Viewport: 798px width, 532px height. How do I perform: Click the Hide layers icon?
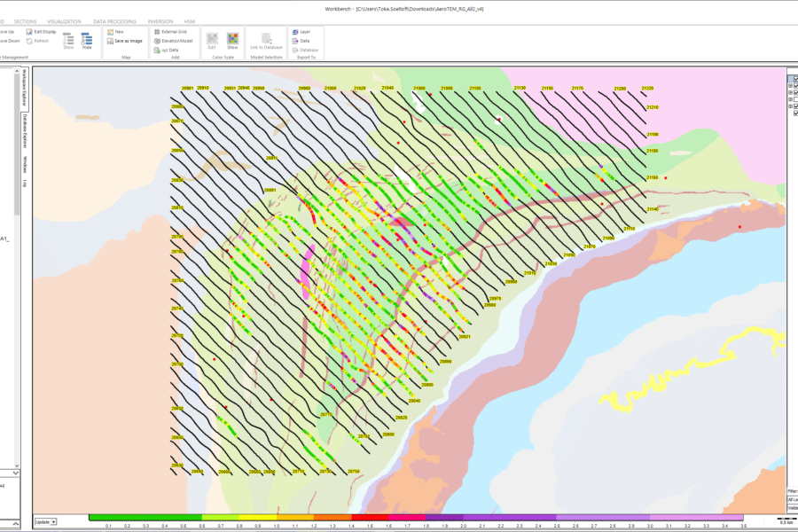[x=87, y=40]
